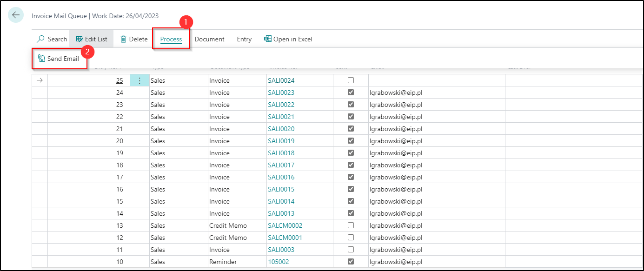Open invoice link SALI0013
The width and height of the screenshot is (644, 271).
[x=281, y=213]
